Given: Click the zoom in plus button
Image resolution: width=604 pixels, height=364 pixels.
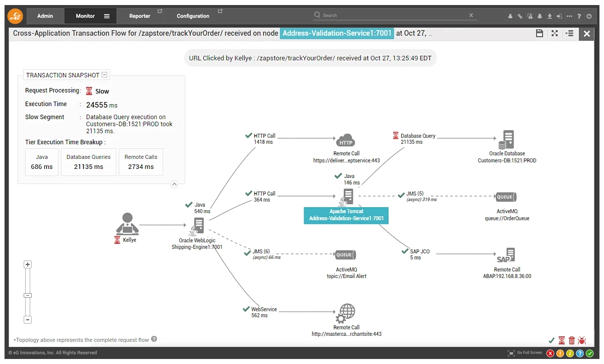Looking at the screenshot, I should (28, 264).
